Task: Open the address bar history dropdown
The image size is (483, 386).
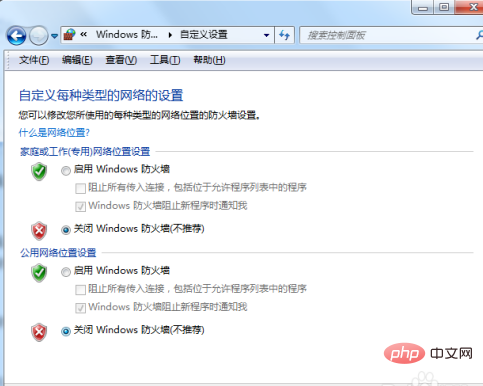Action: 266,35
